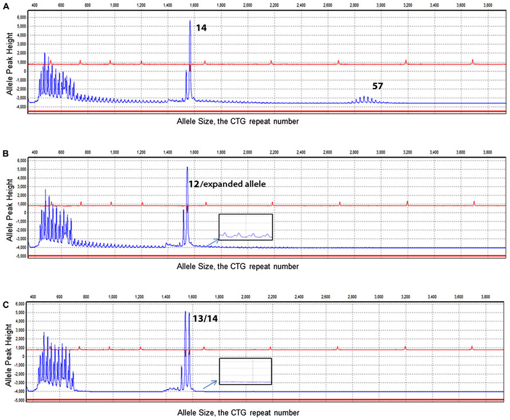Click the "3,000" y-axis tick in panel C
Screen dimensions: 510x420
[20, 330]
